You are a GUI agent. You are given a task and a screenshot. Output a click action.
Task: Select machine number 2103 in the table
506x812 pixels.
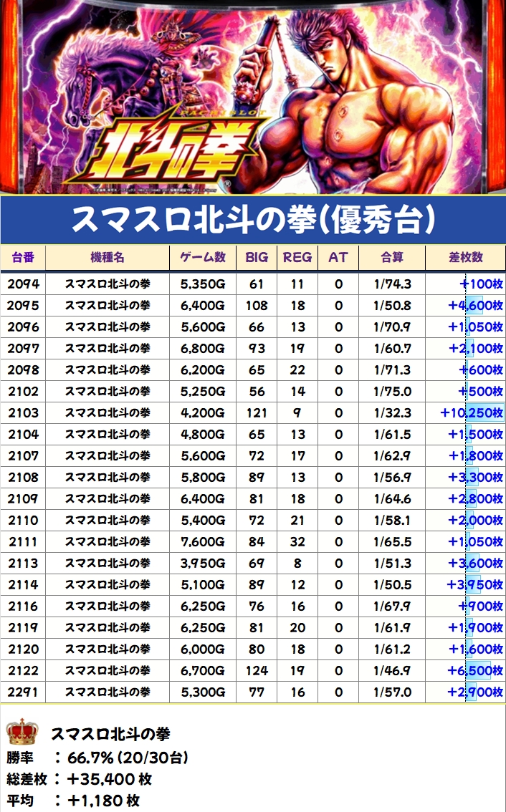coord(23,413)
